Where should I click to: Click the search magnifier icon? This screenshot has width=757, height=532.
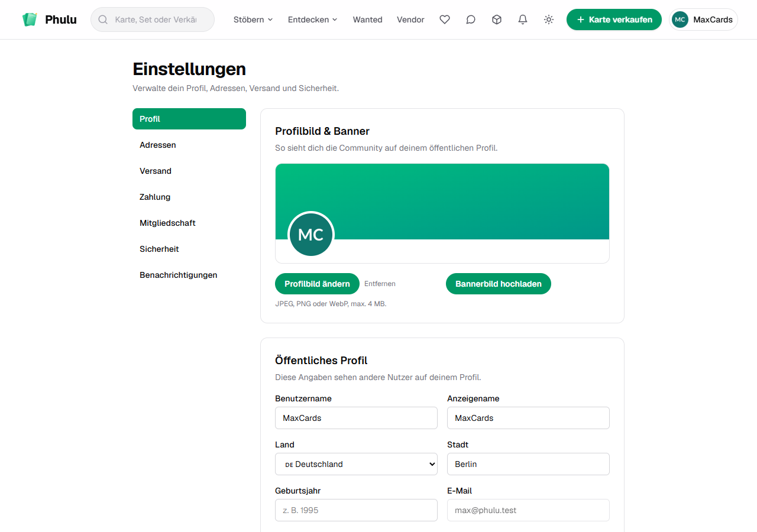point(103,20)
